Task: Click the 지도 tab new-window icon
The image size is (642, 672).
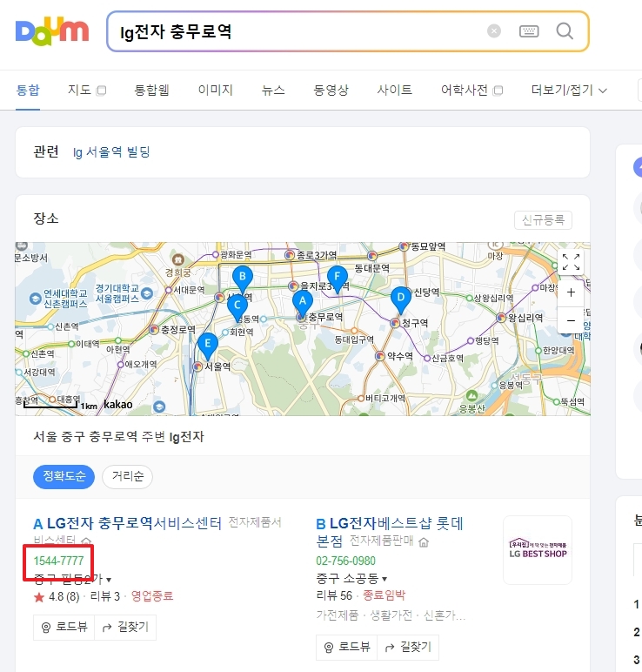Action: click(x=101, y=91)
